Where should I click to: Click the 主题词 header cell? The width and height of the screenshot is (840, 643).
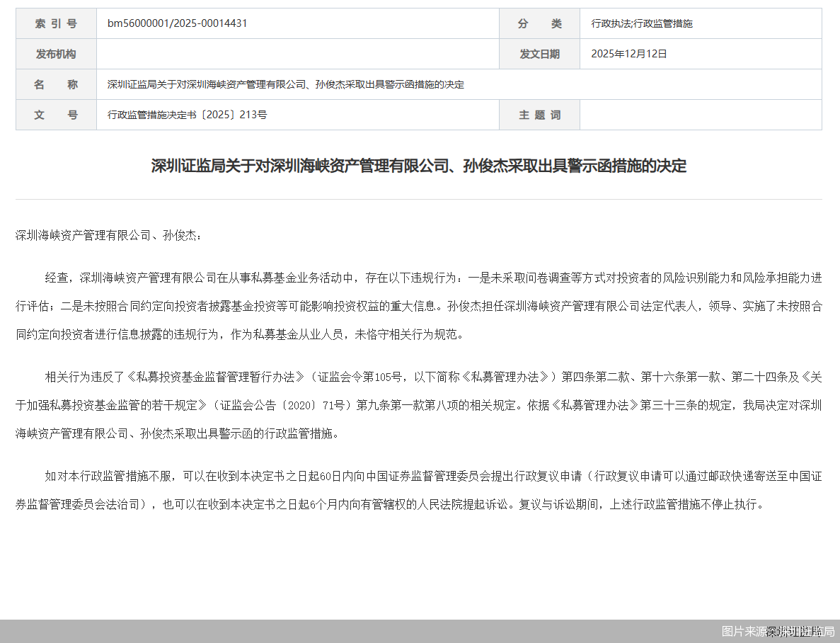[x=539, y=114]
